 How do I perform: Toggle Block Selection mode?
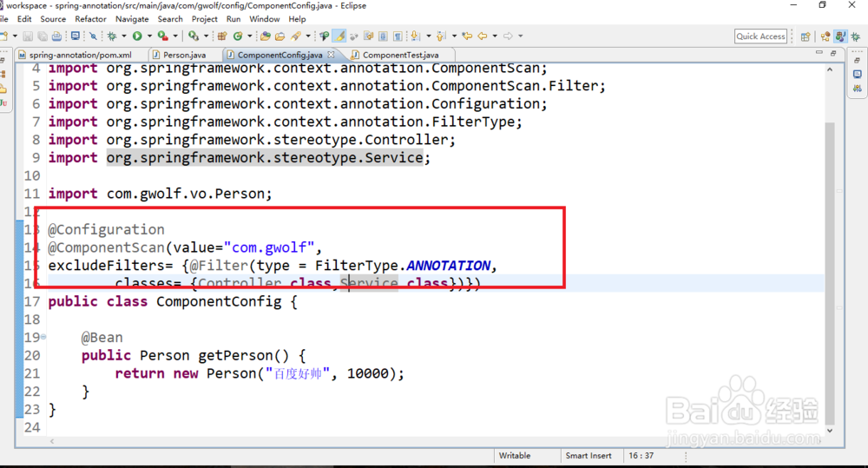[383, 36]
